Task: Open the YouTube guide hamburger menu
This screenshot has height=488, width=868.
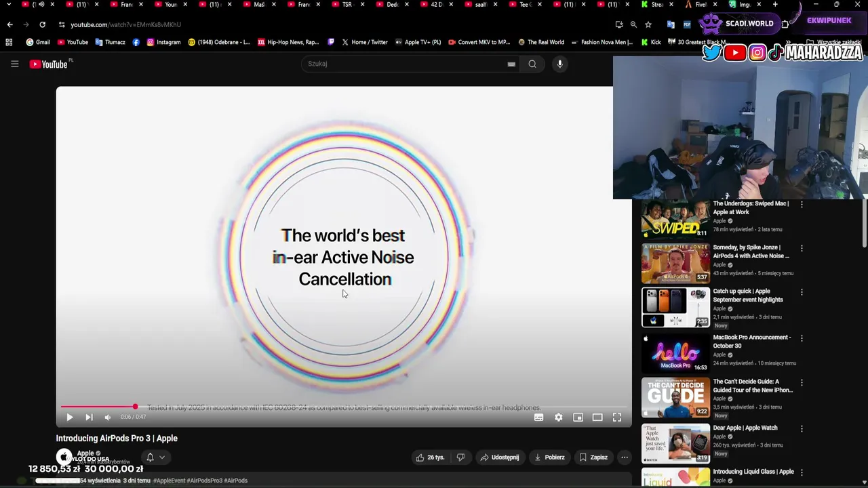Action: [x=14, y=64]
